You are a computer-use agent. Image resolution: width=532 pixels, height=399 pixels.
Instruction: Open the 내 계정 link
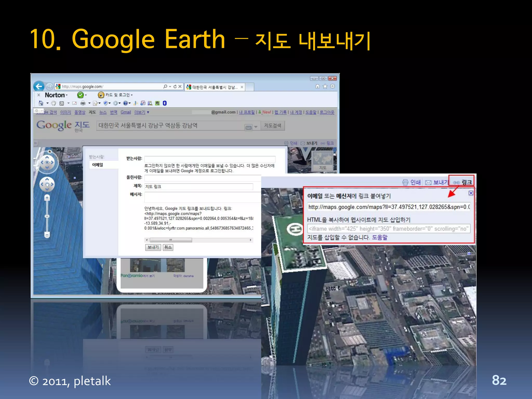pos(296,112)
